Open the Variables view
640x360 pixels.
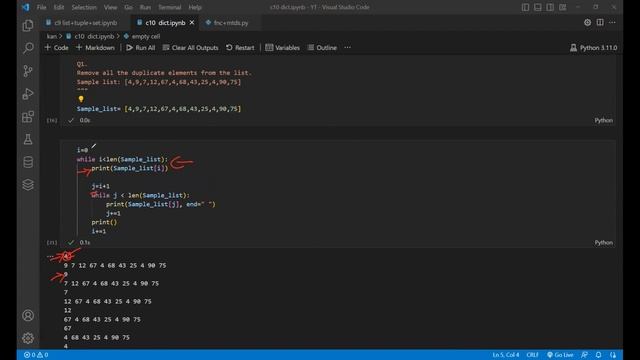point(282,48)
